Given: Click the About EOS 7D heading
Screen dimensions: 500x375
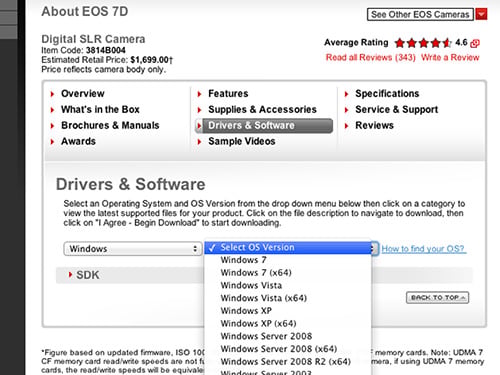Looking at the screenshot, I should point(85,12).
